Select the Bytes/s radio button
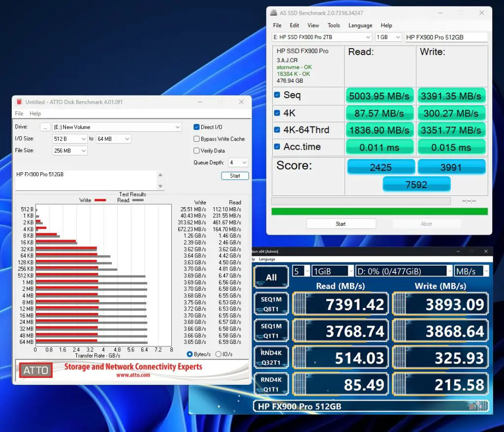Screen dimensions: 504x432 coord(189,354)
